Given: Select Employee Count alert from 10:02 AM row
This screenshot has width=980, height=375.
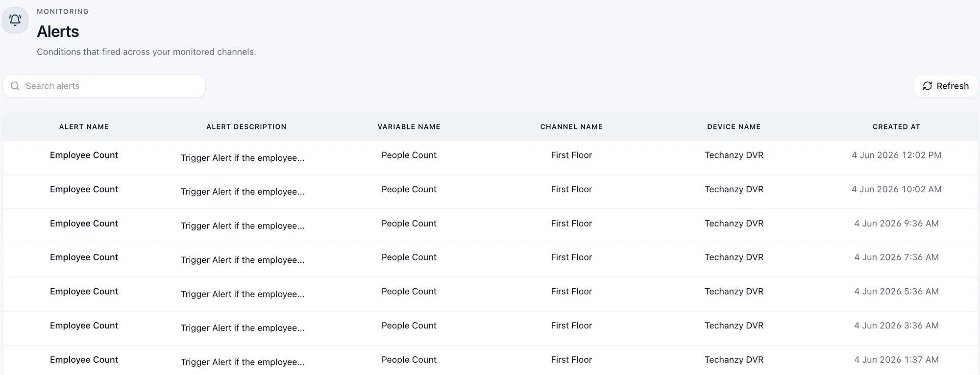Looking at the screenshot, I should (84, 189).
